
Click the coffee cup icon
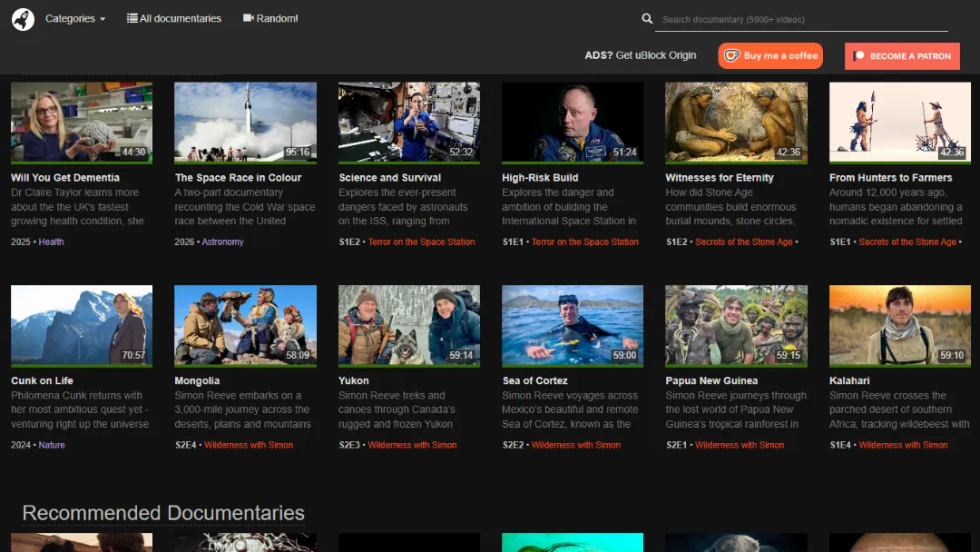pyautogui.click(x=731, y=55)
